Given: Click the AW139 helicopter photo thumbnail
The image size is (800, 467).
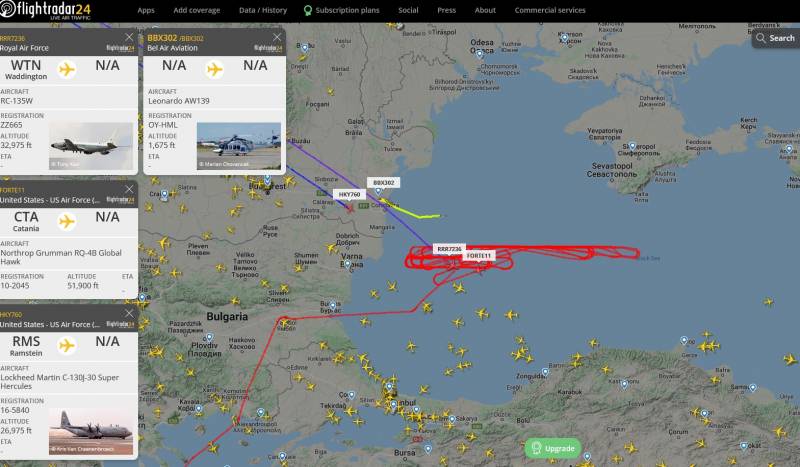Looking at the screenshot, I should point(239,146).
